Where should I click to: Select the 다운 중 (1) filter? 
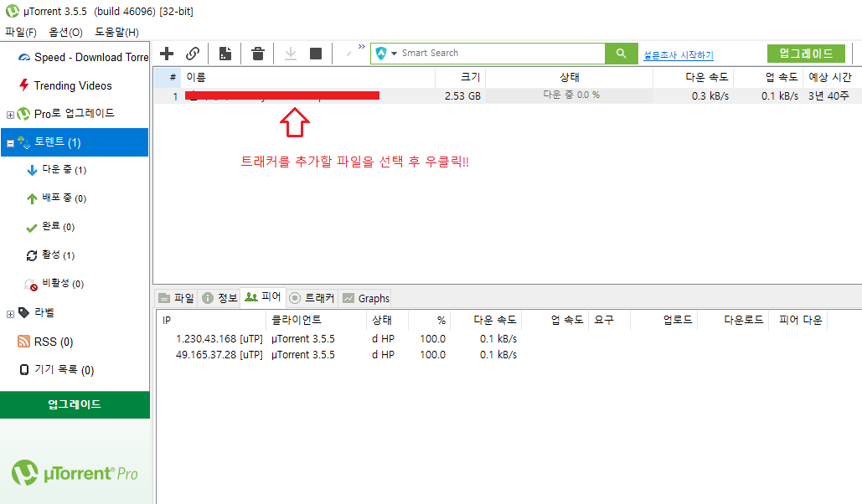tap(56, 170)
